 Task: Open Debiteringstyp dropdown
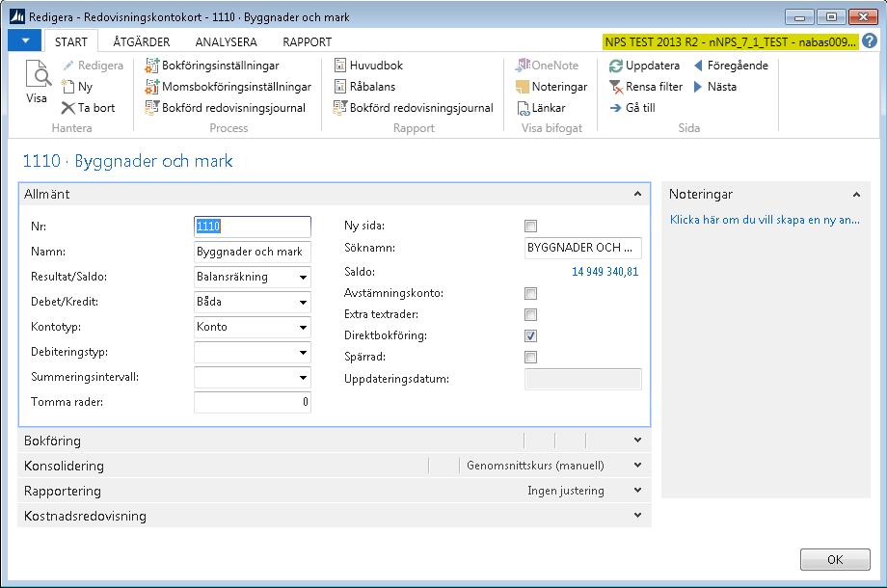[303, 352]
